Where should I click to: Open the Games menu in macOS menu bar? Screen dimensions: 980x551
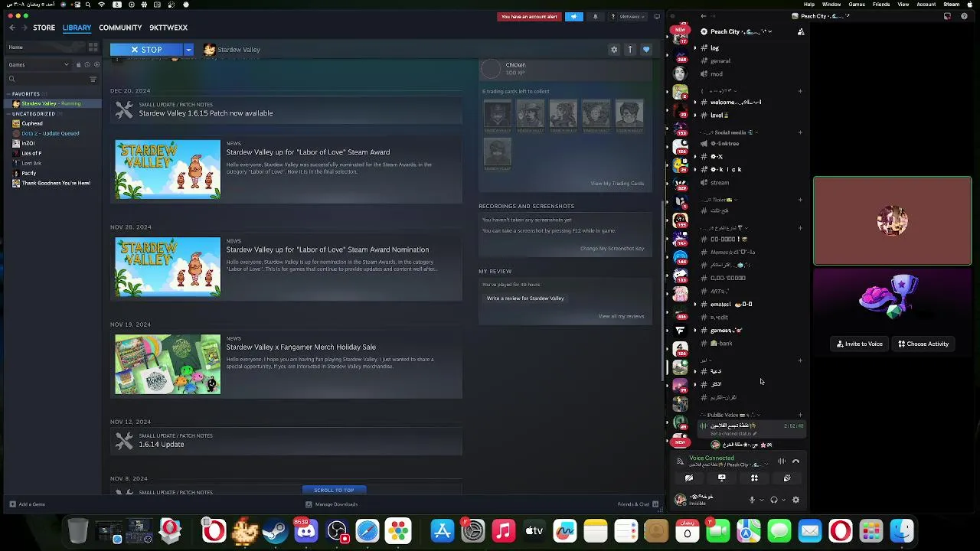857,5
